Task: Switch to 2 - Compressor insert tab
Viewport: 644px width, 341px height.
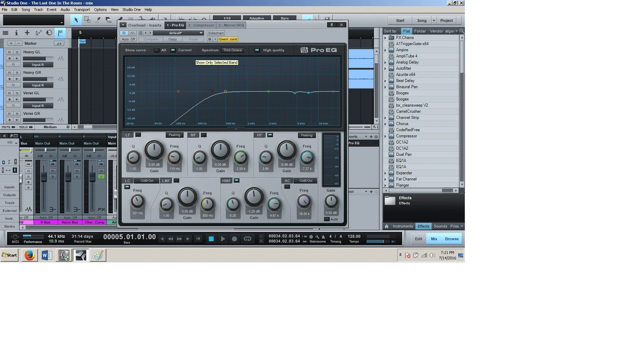Action: tap(201, 25)
